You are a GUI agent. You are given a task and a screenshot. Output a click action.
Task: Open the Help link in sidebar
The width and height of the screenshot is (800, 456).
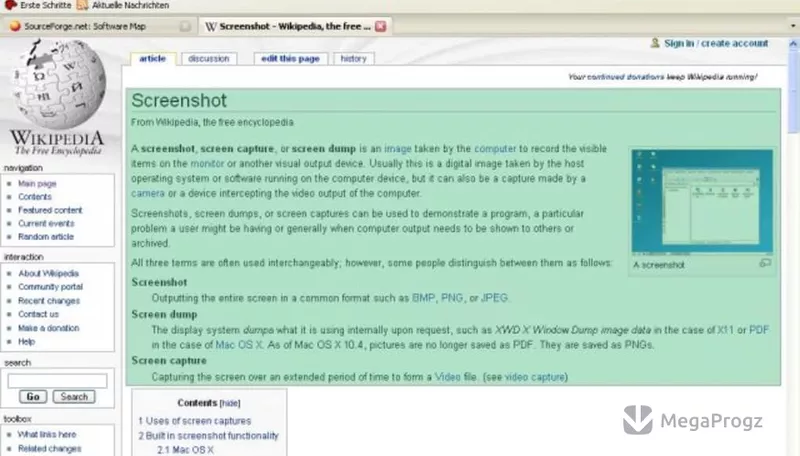(x=27, y=342)
